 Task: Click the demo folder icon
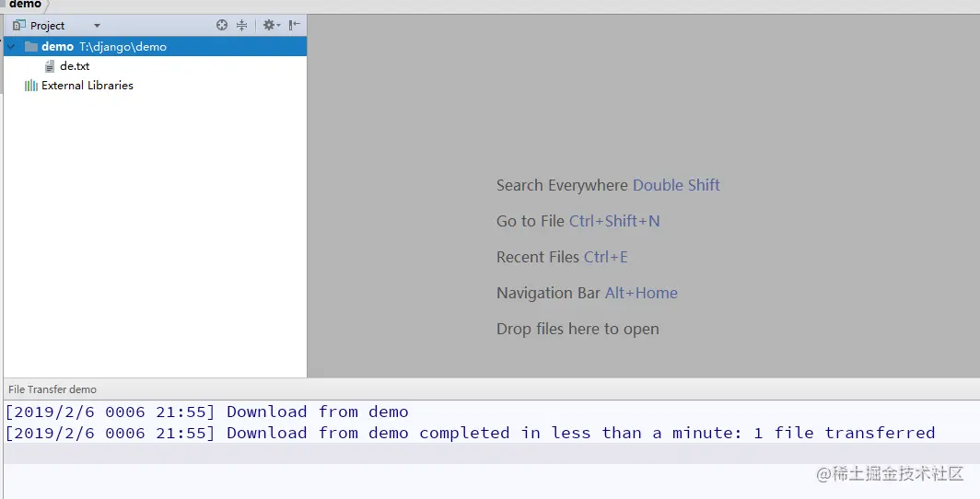pyautogui.click(x=31, y=46)
